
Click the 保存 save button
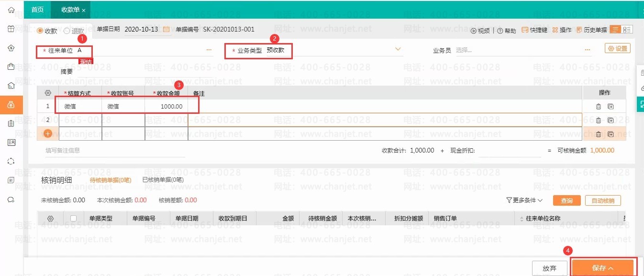(x=603, y=268)
